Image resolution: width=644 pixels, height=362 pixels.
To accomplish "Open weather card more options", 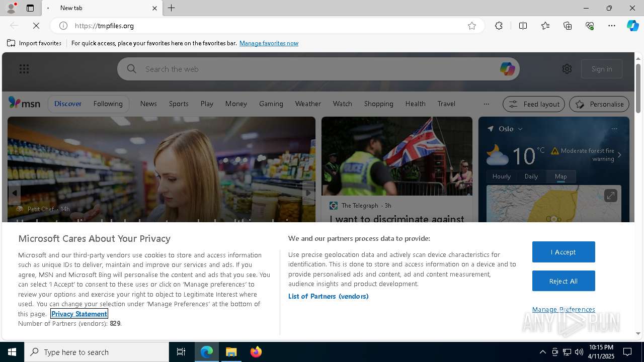I will pos(614,129).
